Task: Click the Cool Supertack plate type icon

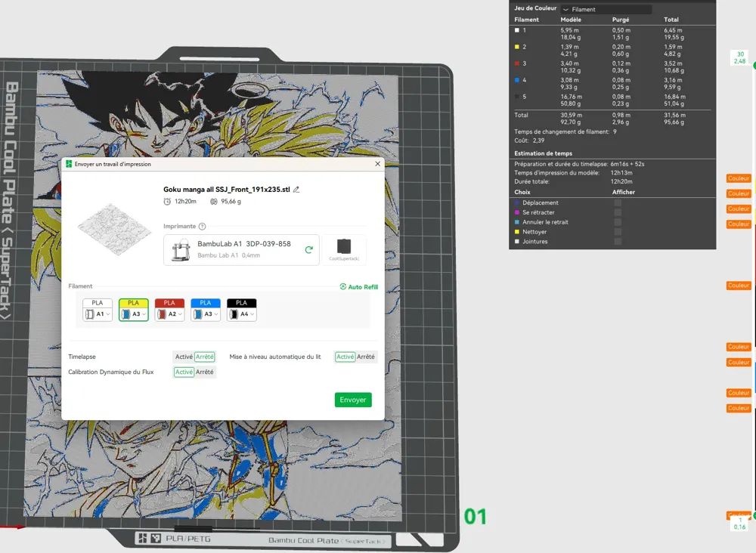Action: [x=344, y=249]
